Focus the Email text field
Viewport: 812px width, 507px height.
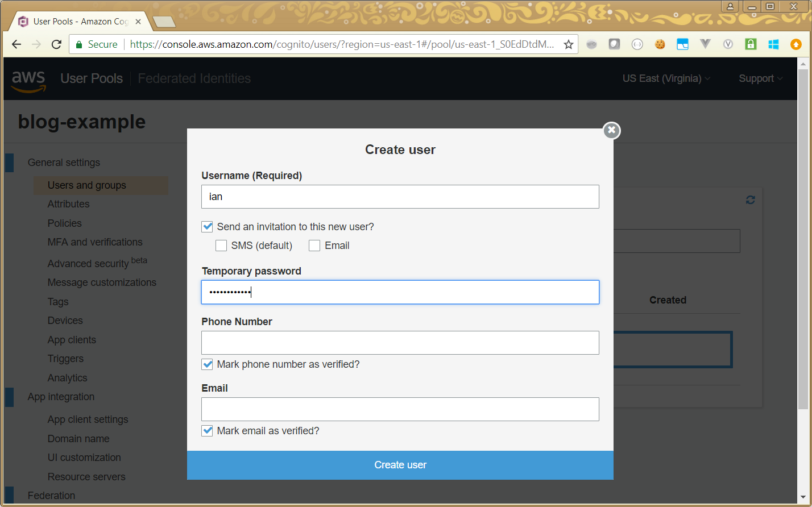(400, 409)
